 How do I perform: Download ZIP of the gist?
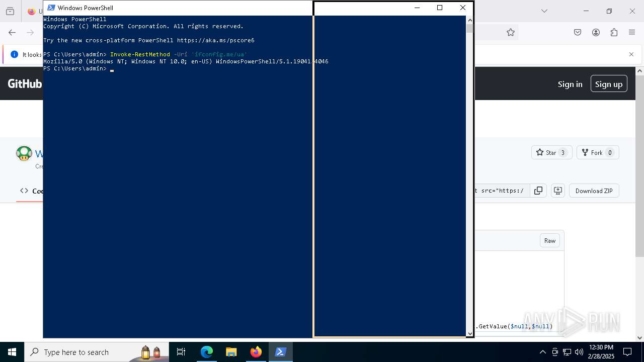click(x=594, y=191)
